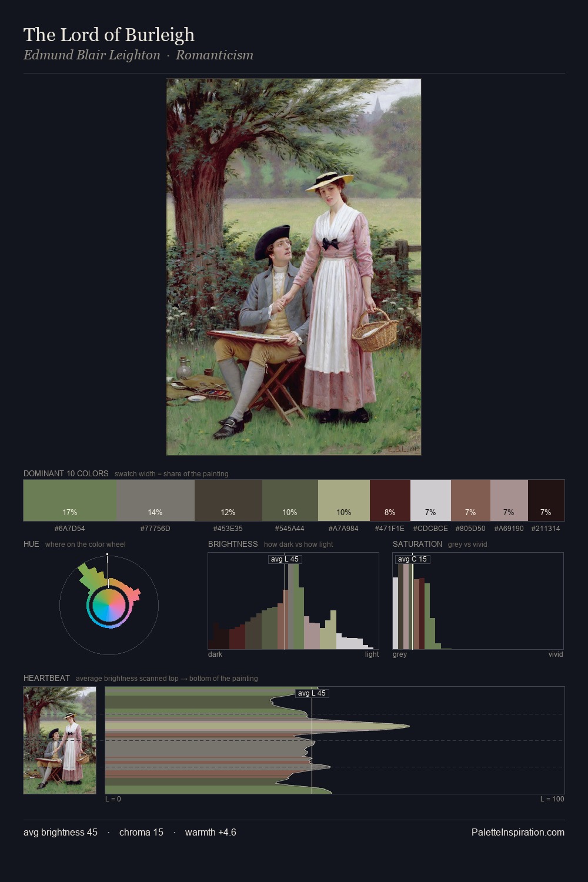Open the PaletteInspiration.com link

[x=518, y=832]
